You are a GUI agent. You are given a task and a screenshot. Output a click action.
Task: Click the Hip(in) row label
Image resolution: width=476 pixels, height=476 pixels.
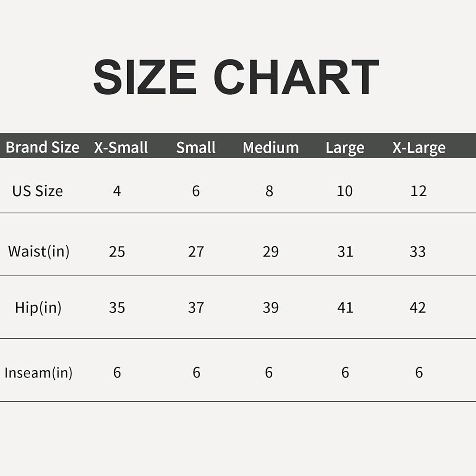(x=38, y=307)
